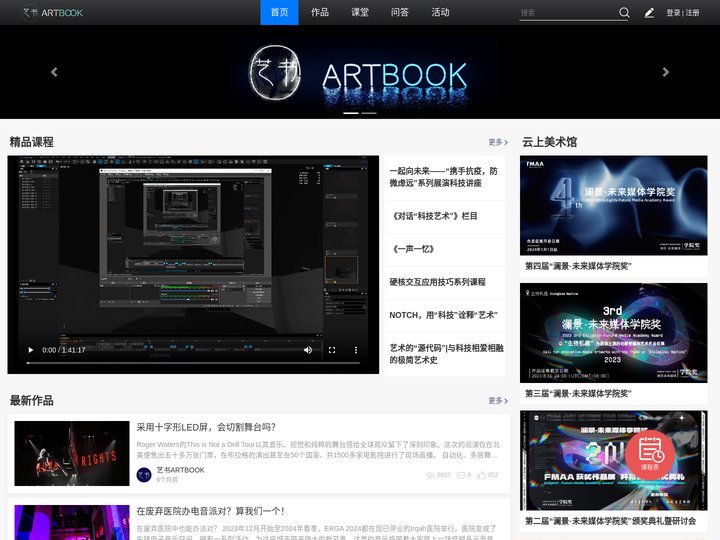
Task: Select the second banner slide indicator
Action: 369,113
